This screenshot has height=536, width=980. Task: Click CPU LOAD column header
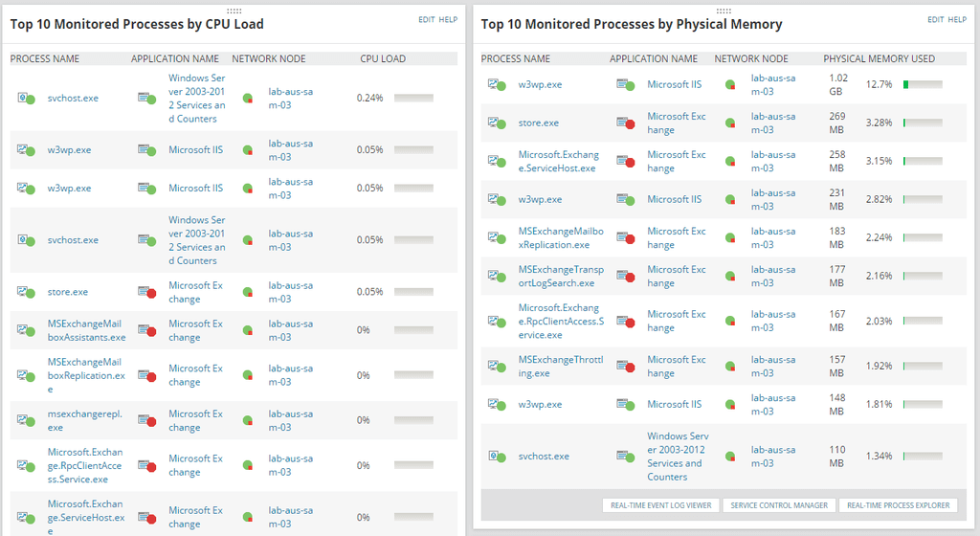pyautogui.click(x=383, y=58)
